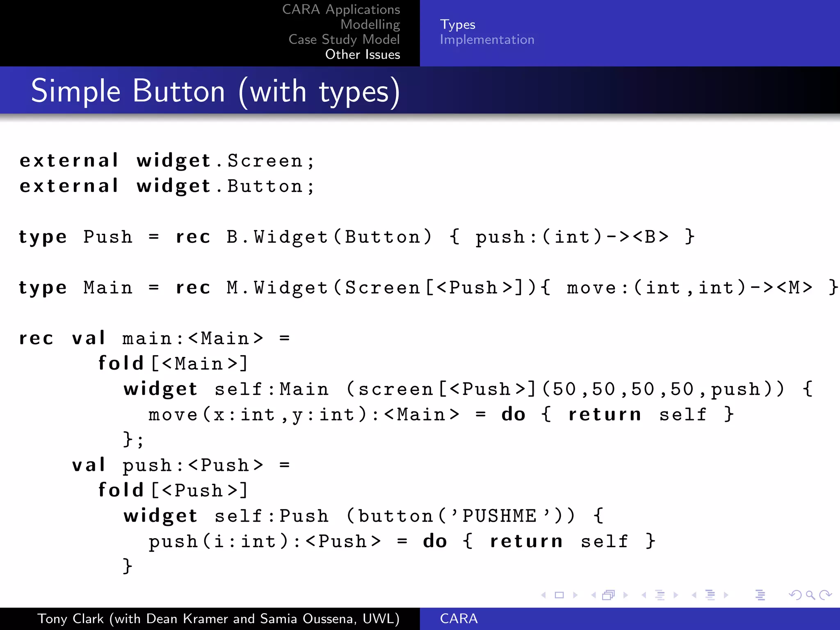Screen dimensions: 840x630
Task: Jump to previous subsection with the left arrow
Action: [x=644, y=595]
